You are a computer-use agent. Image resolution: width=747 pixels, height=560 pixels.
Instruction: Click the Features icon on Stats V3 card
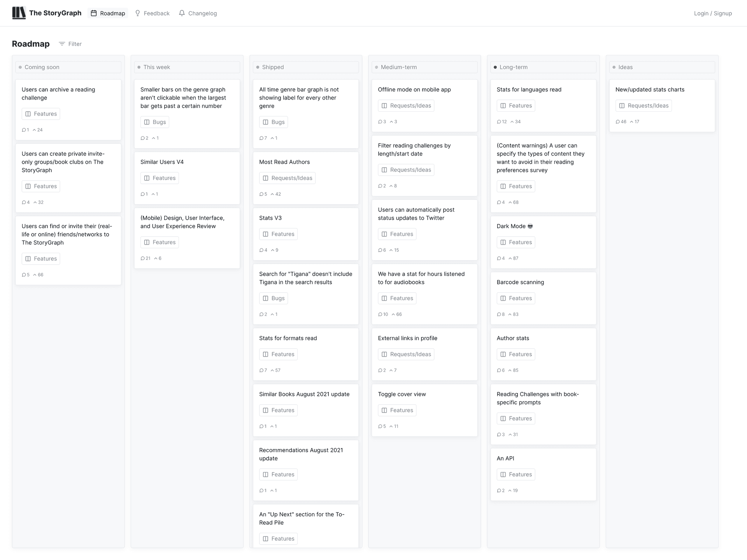(x=265, y=234)
